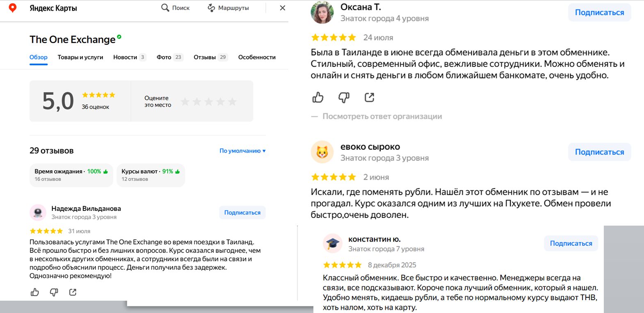This screenshot has height=313, width=644.
Task: Click the review date 31 июля
Action: coord(79,231)
